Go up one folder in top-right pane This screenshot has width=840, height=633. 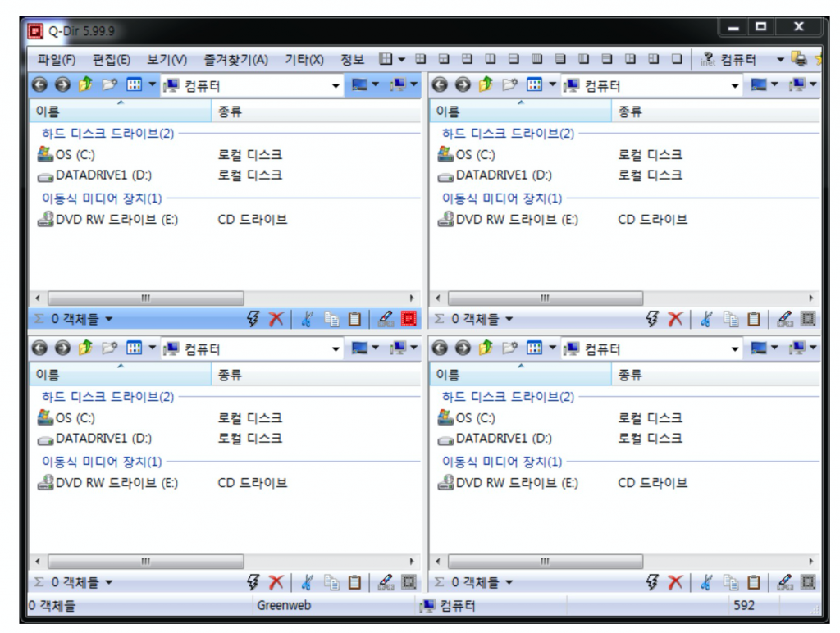[486, 84]
